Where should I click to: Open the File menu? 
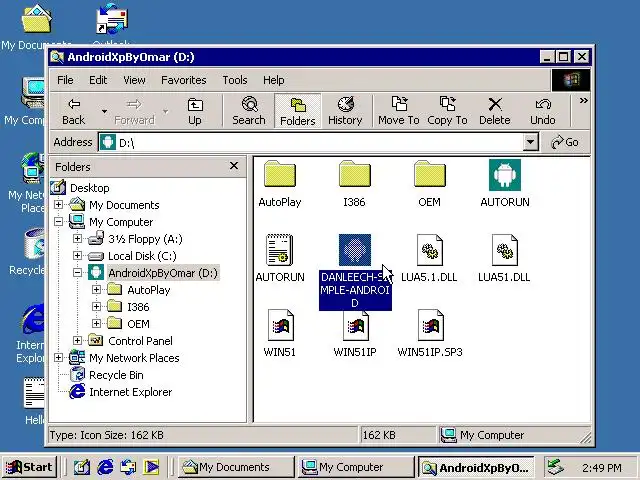pyautogui.click(x=65, y=80)
